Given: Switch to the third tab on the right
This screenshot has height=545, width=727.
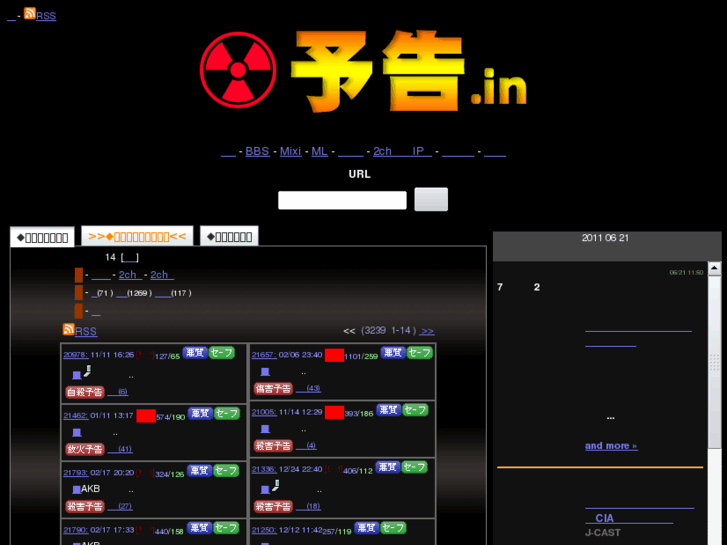Looking at the screenshot, I should click(x=229, y=237).
